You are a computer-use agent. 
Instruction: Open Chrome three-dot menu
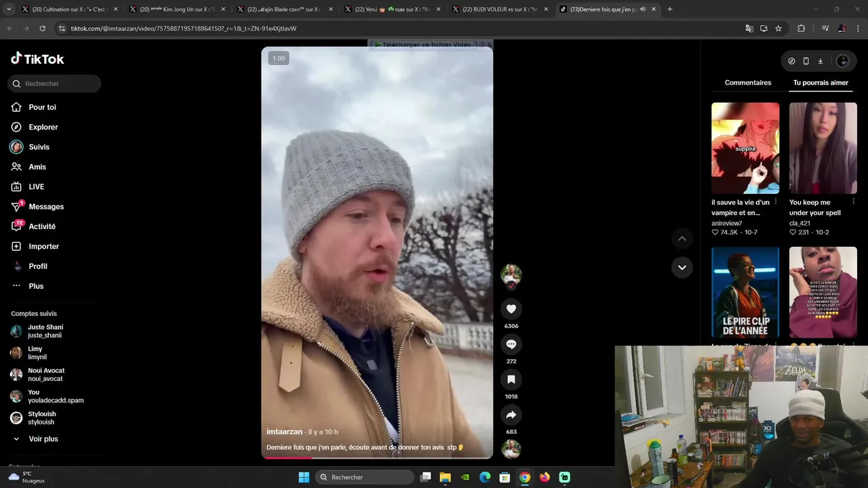858,28
